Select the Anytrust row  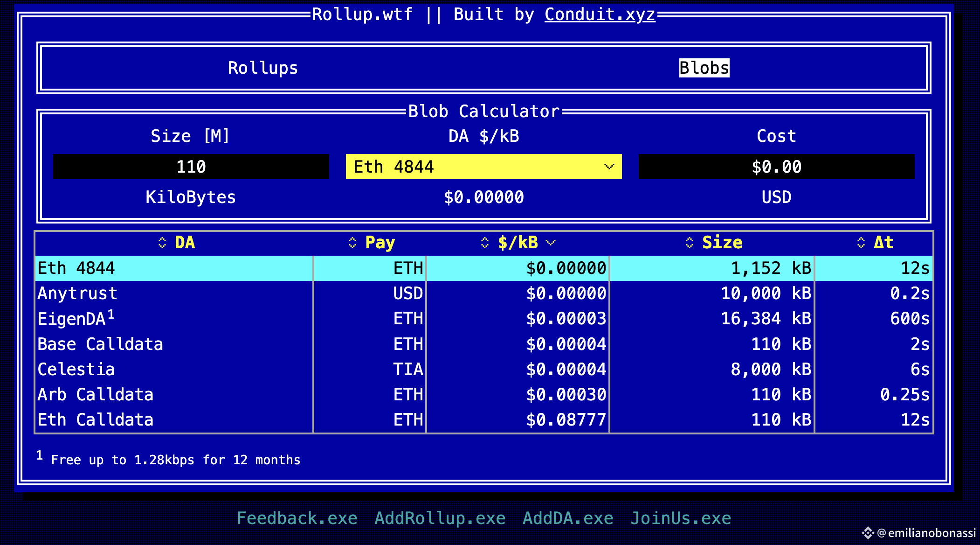click(484, 293)
